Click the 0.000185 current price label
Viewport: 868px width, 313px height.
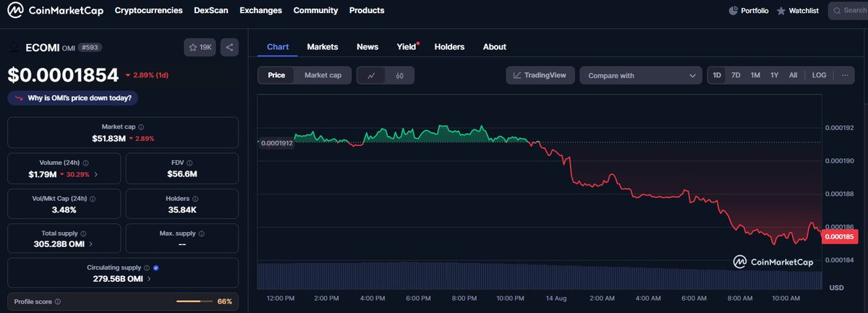point(840,236)
